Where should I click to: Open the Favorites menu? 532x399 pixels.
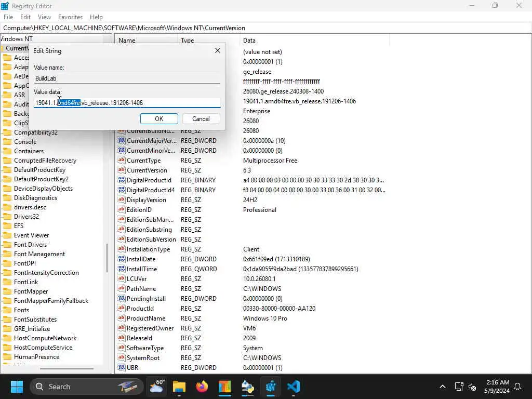(70, 17)
